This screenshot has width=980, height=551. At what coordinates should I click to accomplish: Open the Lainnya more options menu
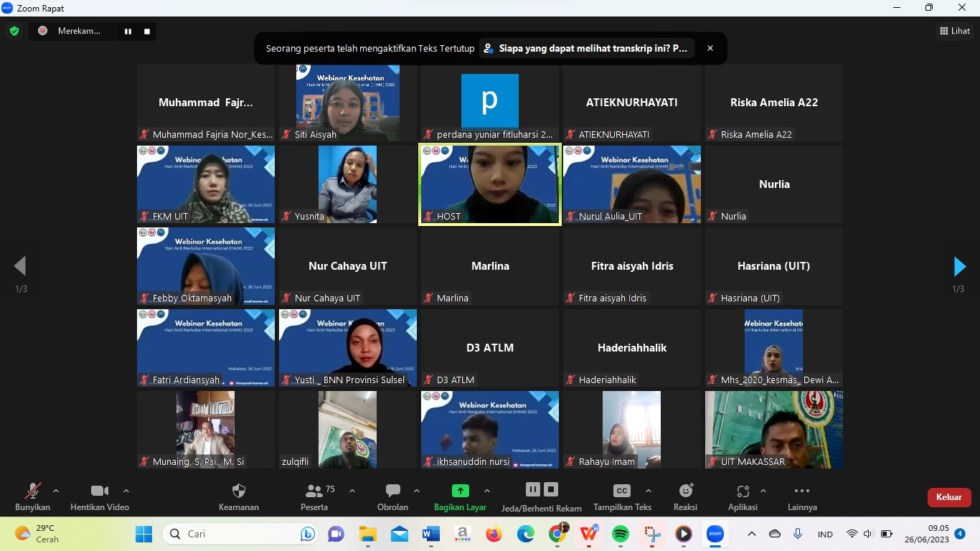click(802, 491)
